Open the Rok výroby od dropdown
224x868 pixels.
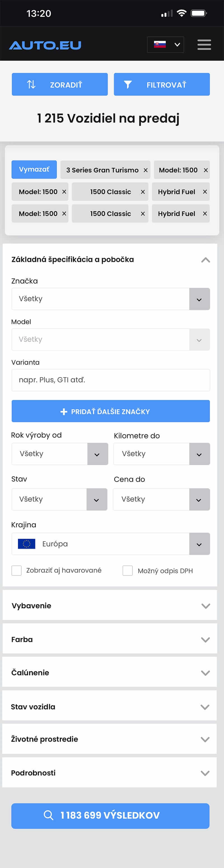(x=60, y=454)
